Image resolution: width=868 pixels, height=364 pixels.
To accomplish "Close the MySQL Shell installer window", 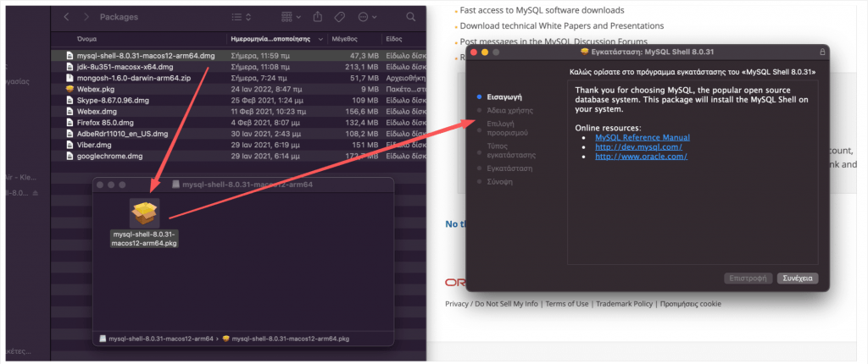I will point(473,52).
